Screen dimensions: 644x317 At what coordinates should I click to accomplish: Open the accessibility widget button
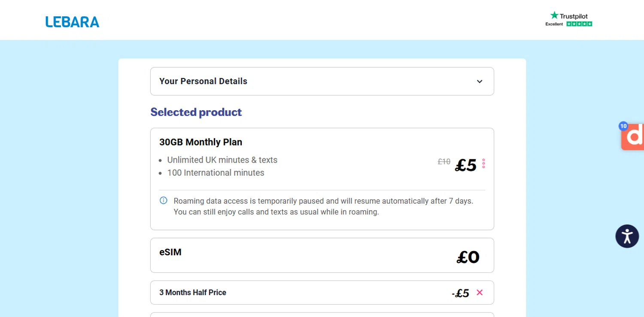click(x=627, y=236)
